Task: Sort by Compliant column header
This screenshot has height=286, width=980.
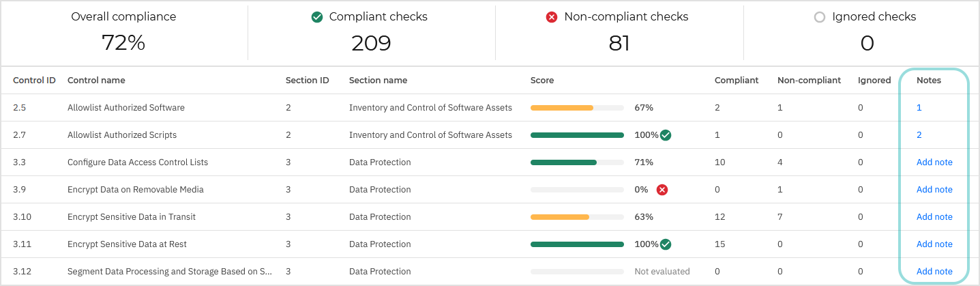Action: pos(737,81)
